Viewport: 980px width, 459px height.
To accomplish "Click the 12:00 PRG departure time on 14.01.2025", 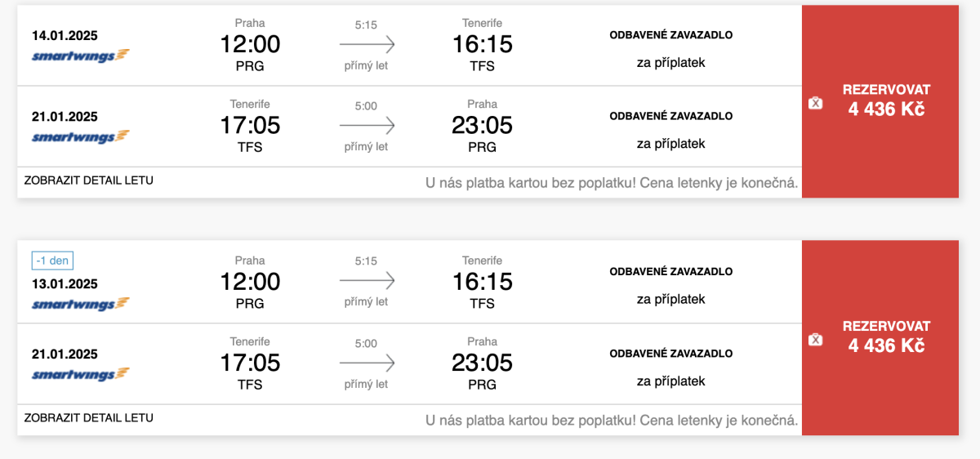I will point(250,44).
